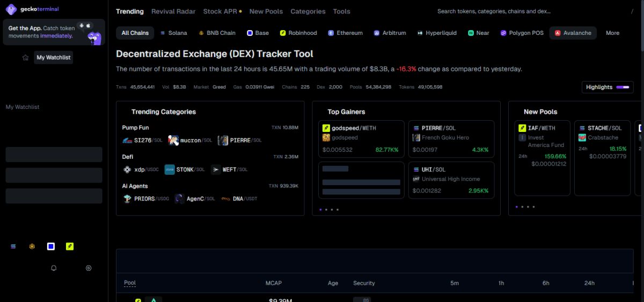
Task: Click the Solana chain icon under watchlist placeholders
Action: [x=13, y=246]
